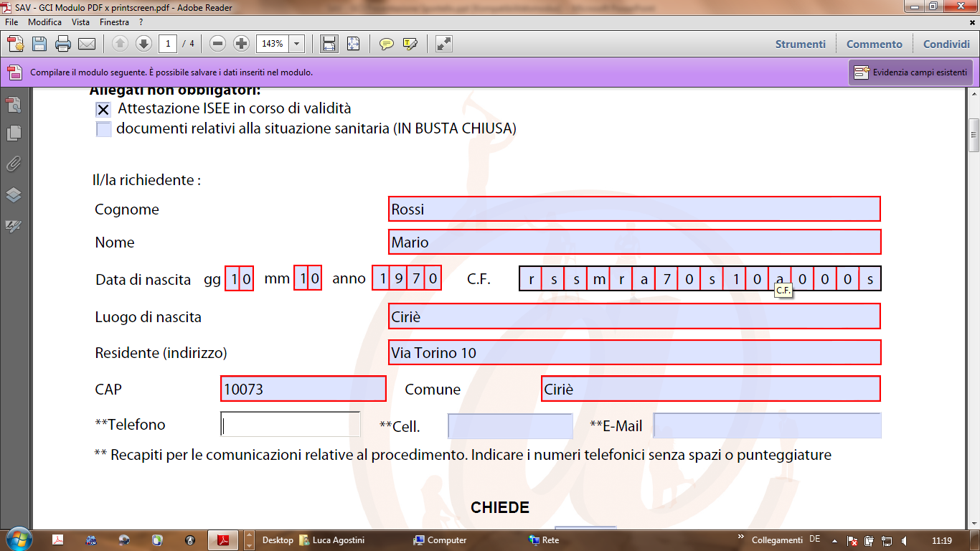
Task: Open the Commento pane
Action: pyautogui.click(x=875, y=44)
